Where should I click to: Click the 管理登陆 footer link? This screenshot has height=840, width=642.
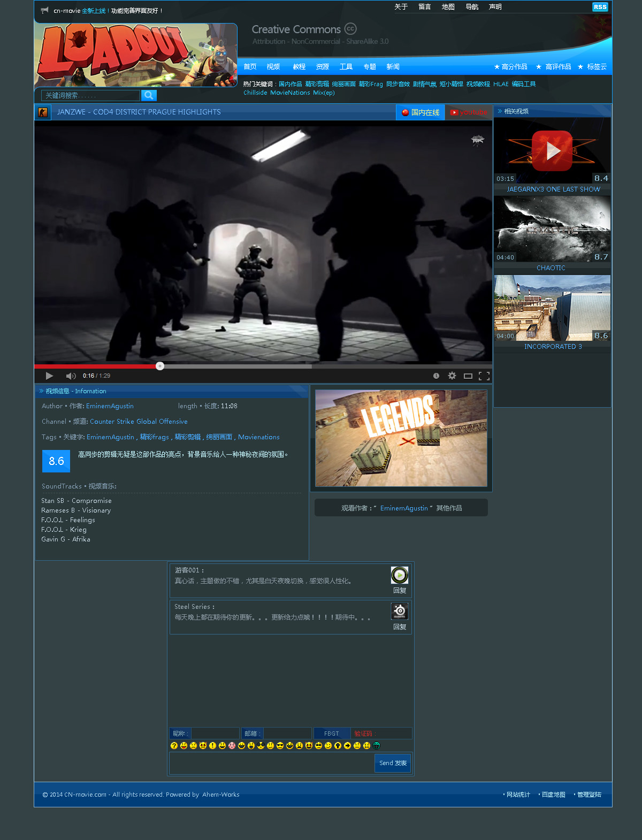pyautogui.click(x=589, y=795)
